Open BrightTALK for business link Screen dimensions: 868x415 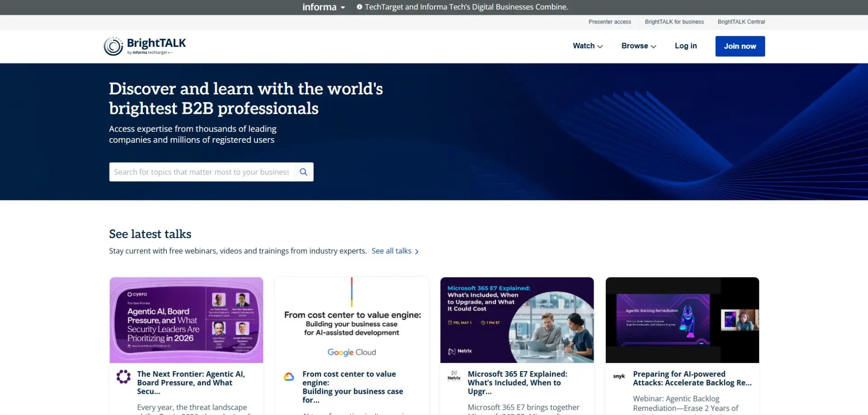pyautogui.click(x=674, y=22)
